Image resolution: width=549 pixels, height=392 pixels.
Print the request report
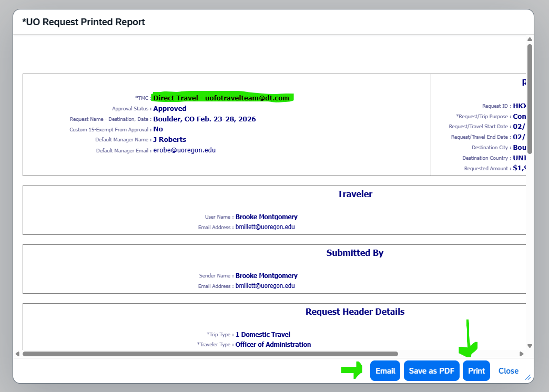click(476, 370)
